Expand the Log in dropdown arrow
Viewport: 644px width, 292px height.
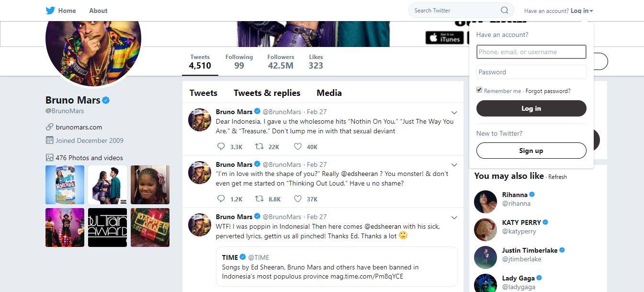click(591, 11)
